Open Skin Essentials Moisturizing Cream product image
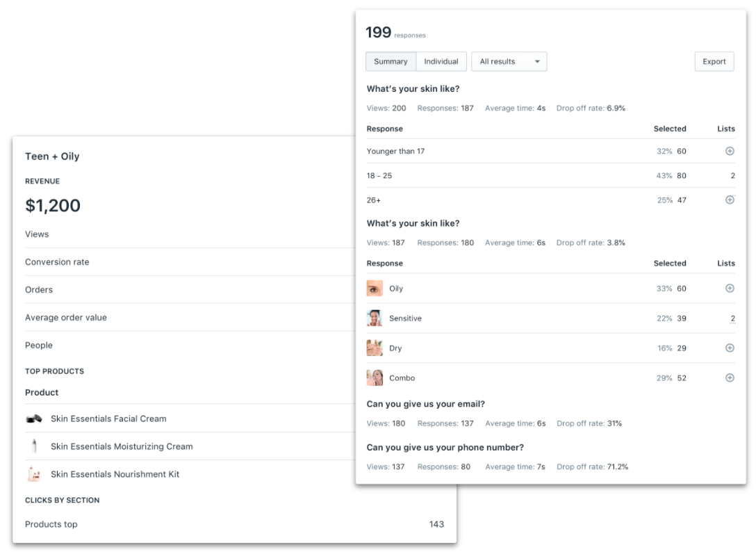The width and height of the screenshot is (756, 552). (34, 446)
